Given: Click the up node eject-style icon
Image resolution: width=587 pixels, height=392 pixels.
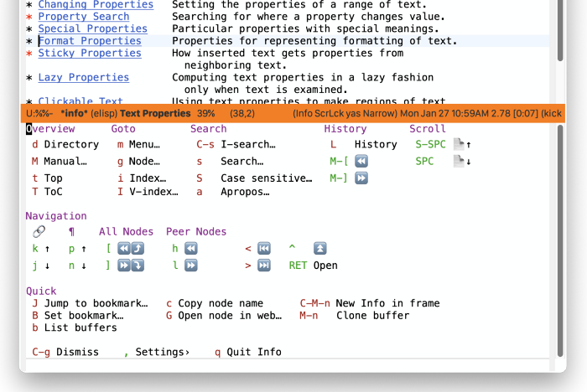Looking at the screenshot, I should [319, 249].
